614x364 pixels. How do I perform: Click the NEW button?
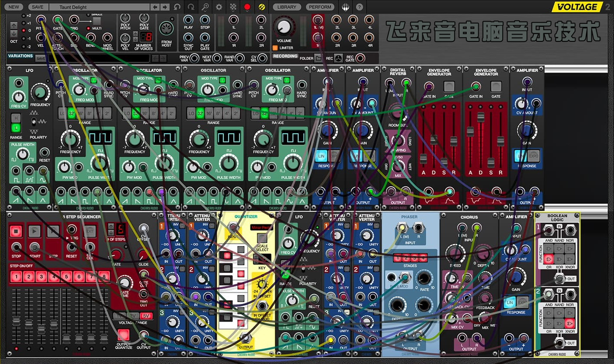click(x=14, y=7)
